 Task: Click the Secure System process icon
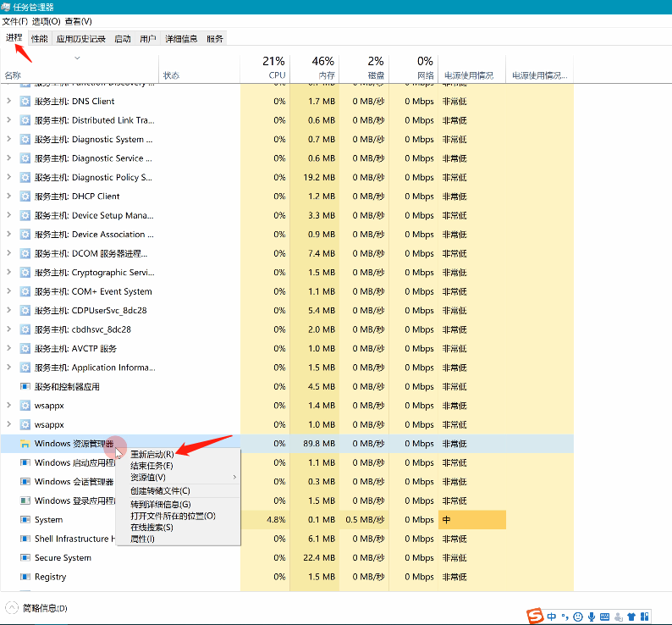(25, 557)
